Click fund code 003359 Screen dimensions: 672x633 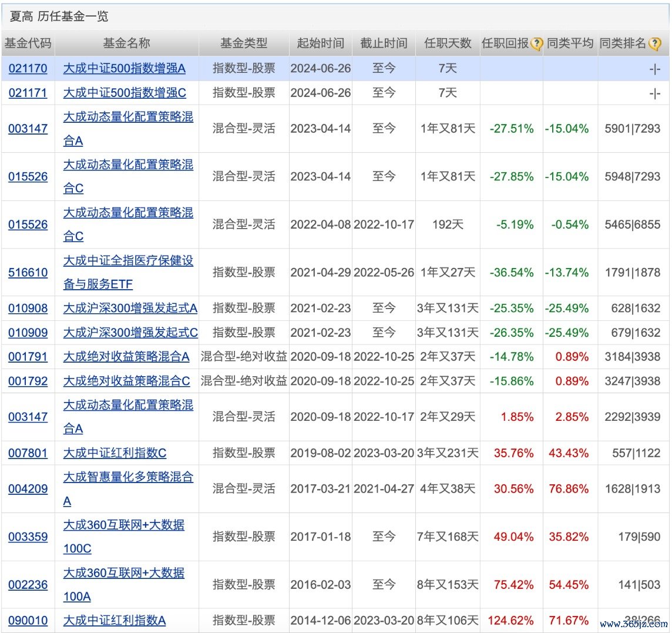pyautogui.click(x=28, y=537)
